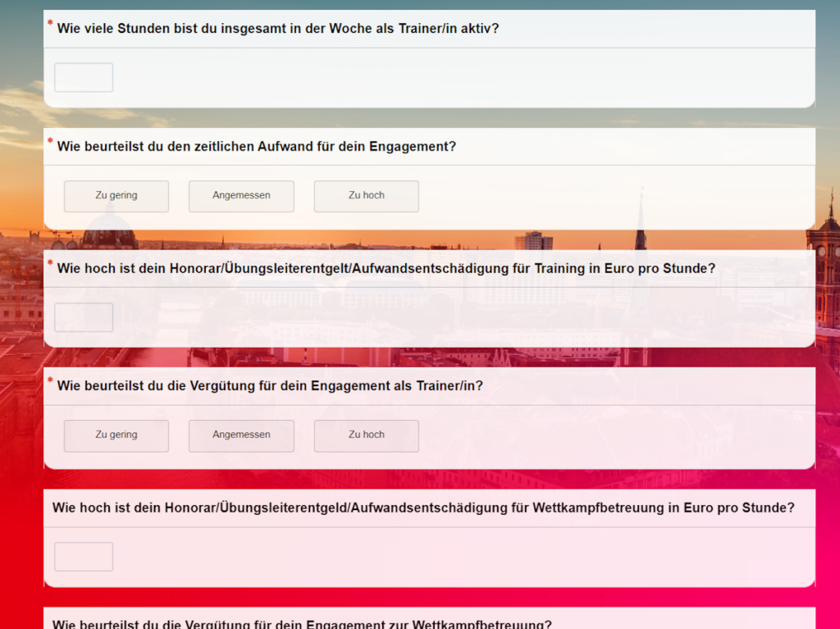Focus the training Honorar per hour field
This screenshot has width=840, height=629.
[x=84, y=317]
